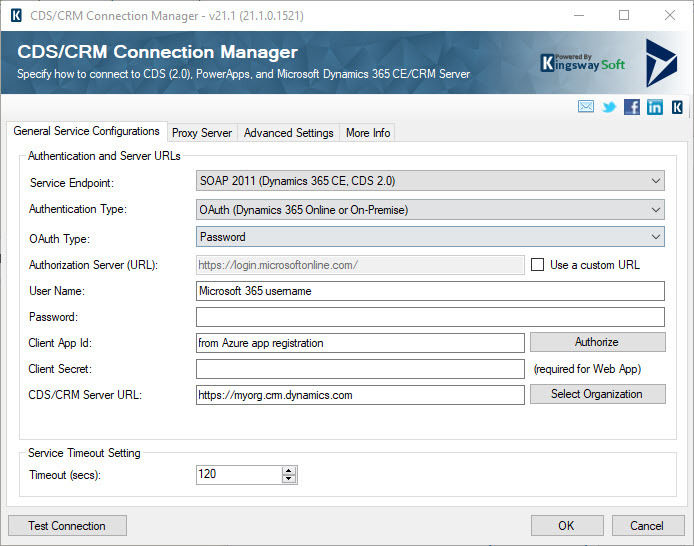Image resolution: width=694 pixels, height=546 pixels.
Task: Close the Connection Manager window
Action: [x=670, y=15]
